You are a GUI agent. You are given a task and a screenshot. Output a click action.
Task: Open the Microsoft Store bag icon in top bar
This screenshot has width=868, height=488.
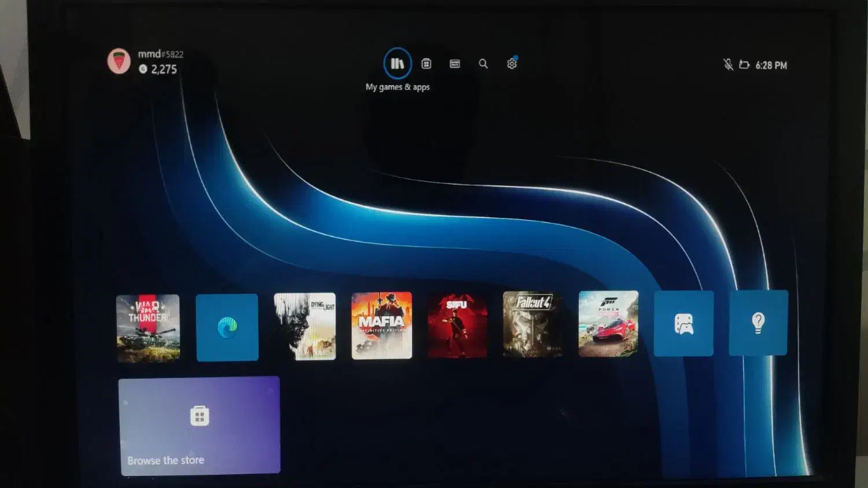[x=426, y=64]
